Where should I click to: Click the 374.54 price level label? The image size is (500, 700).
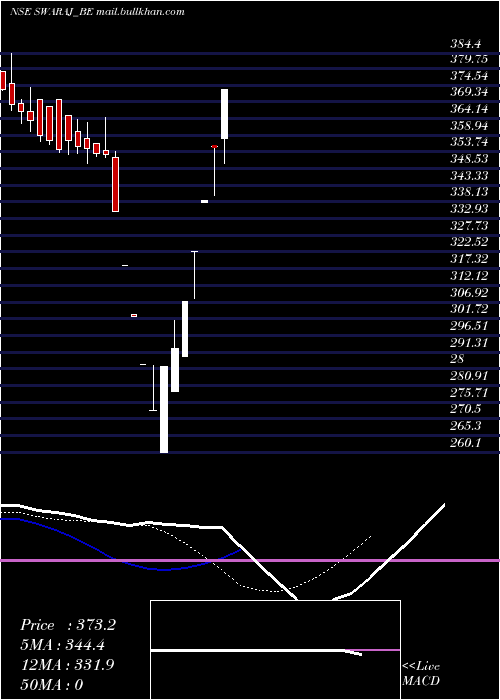click(x=469, y=75)
